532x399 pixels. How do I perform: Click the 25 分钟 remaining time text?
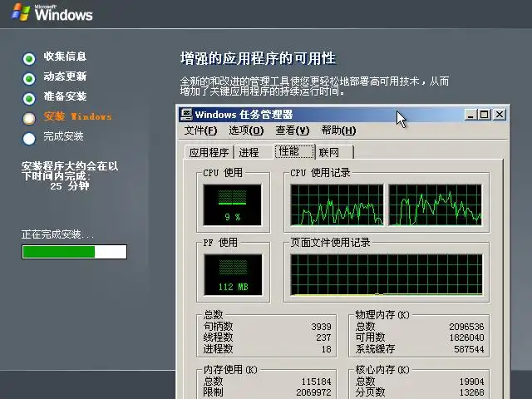70,186
